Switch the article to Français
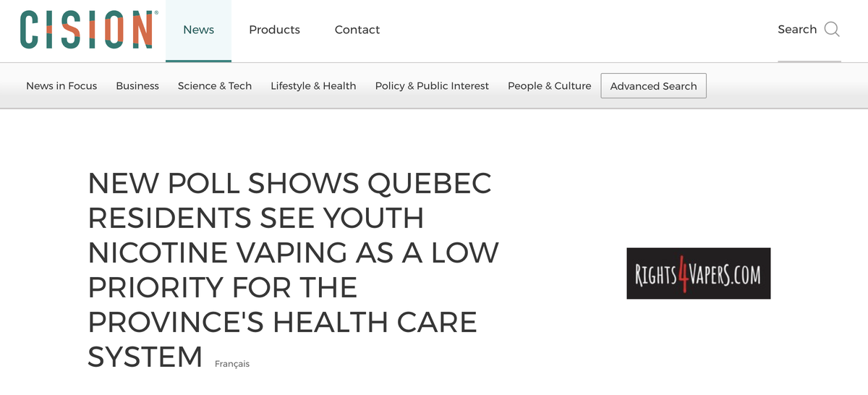 pos(232,364)
